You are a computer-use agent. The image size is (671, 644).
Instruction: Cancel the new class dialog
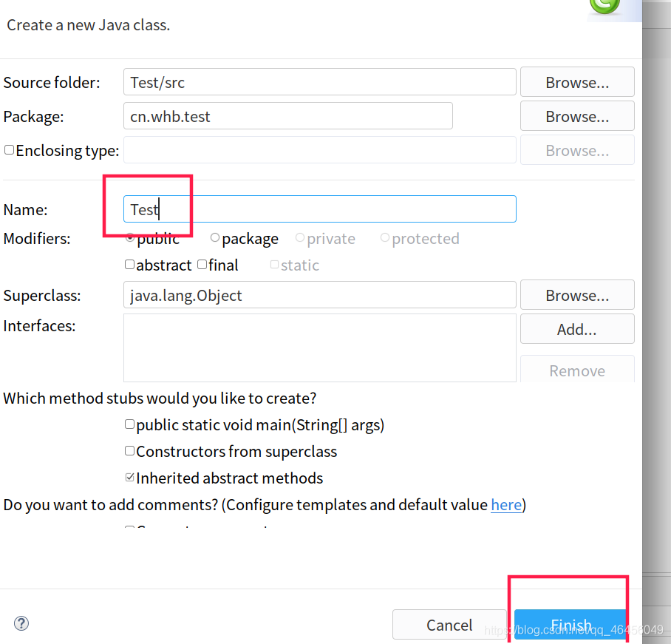449,625
